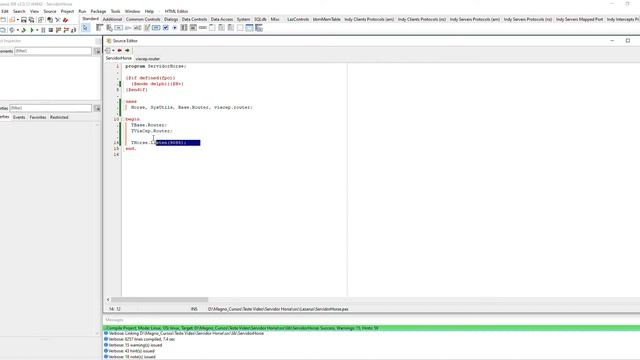Click the button beside properties filter
Image resolution: width=640 pixels, height=360 pixels.
coord(97,108)
